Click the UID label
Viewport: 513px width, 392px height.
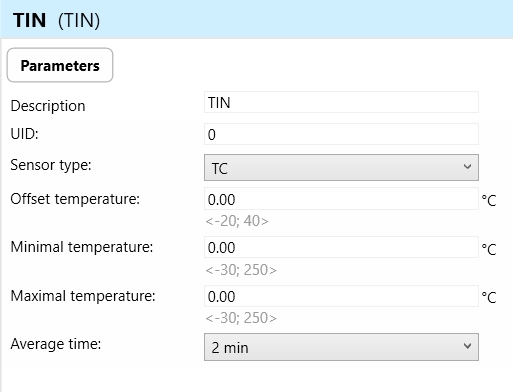25,134
